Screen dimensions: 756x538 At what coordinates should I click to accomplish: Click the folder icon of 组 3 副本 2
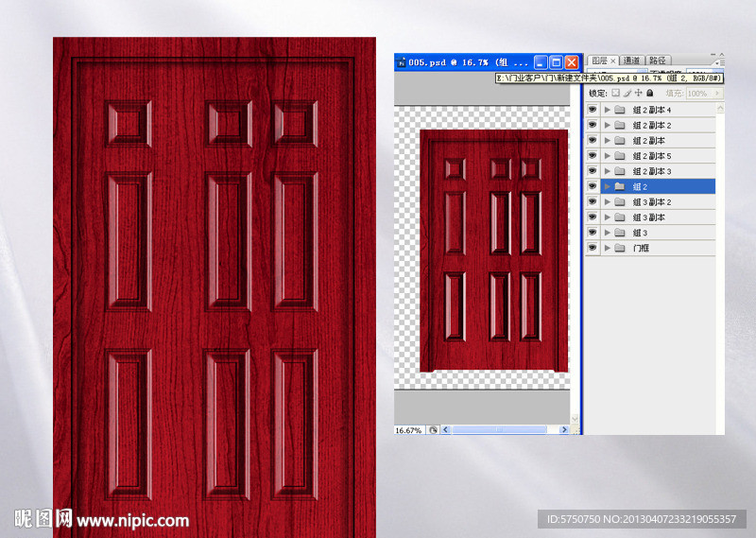pos(620,202)
